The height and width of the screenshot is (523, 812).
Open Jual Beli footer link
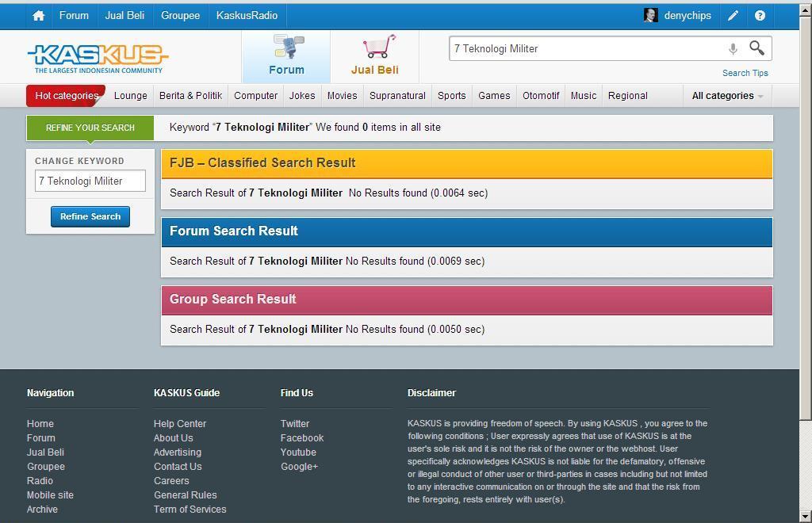(x=45, y=452)
